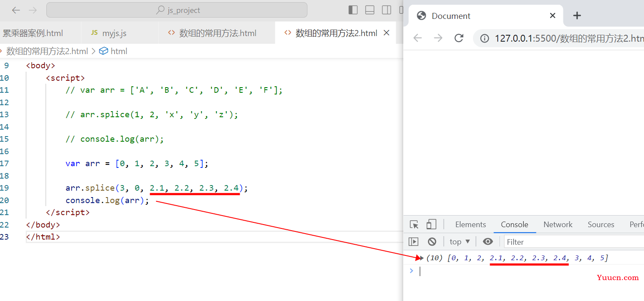Show the console sidebar
644x301 pixels.
point(413,241)
